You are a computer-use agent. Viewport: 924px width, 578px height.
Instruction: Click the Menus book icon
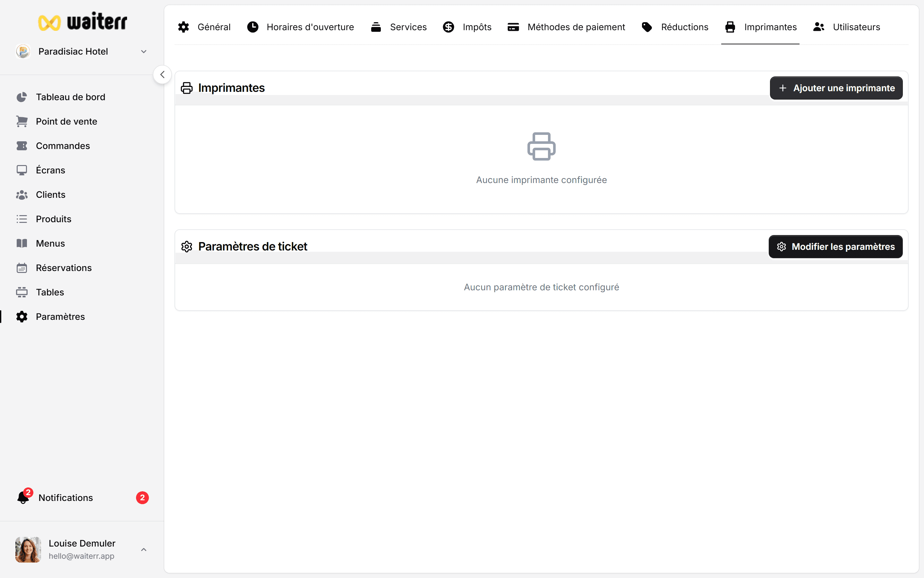(22, 243)
